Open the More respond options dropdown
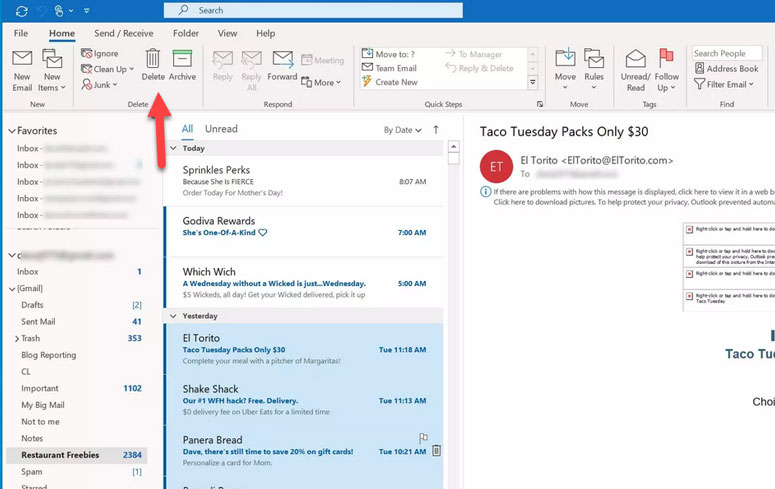This screenshot has height=489, width=775. pyautogui.click(x=321, y=82)
